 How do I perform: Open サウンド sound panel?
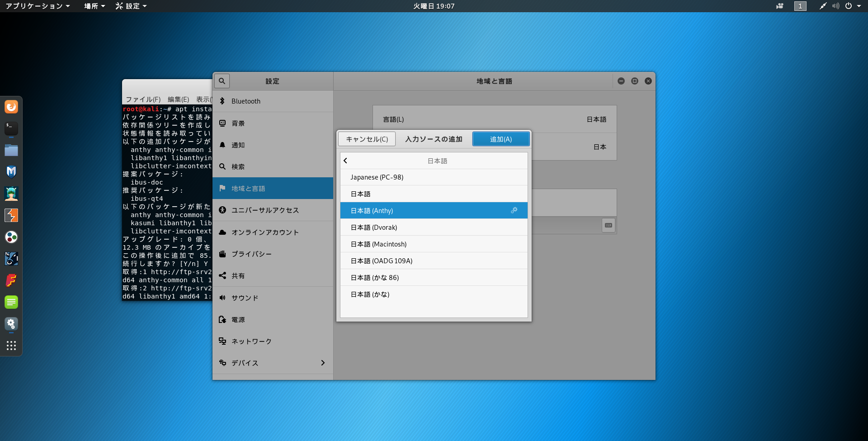[273, 298]
